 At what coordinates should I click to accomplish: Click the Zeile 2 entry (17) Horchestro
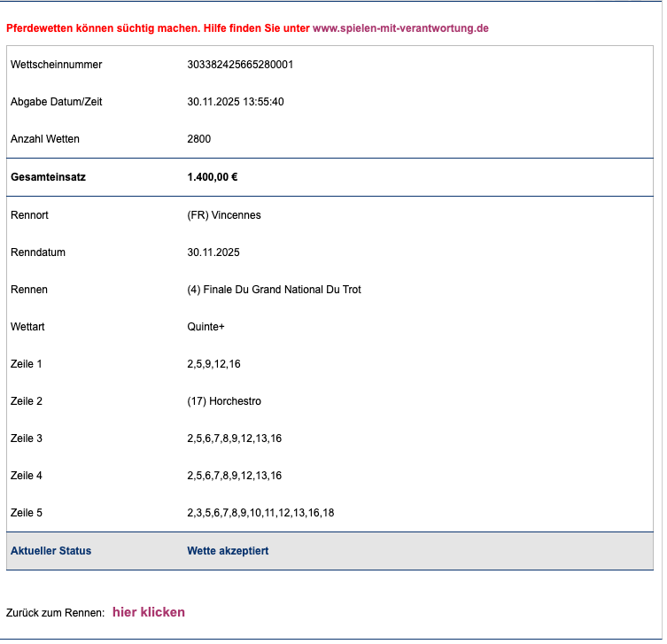[224, 401]
